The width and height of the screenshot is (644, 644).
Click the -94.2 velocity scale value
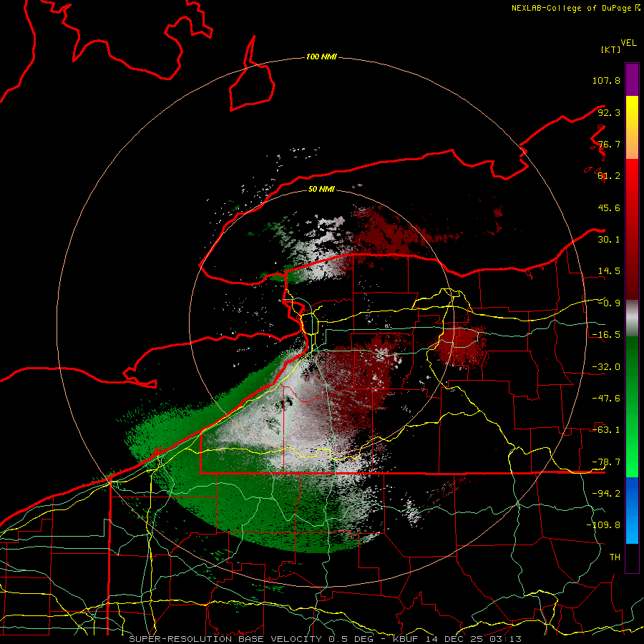coord(606,494)
